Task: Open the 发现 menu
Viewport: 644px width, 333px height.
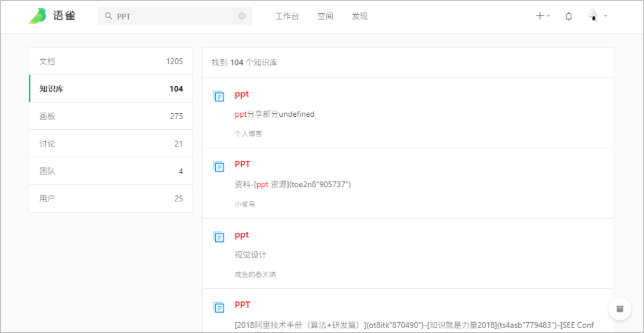Action: 360,17
